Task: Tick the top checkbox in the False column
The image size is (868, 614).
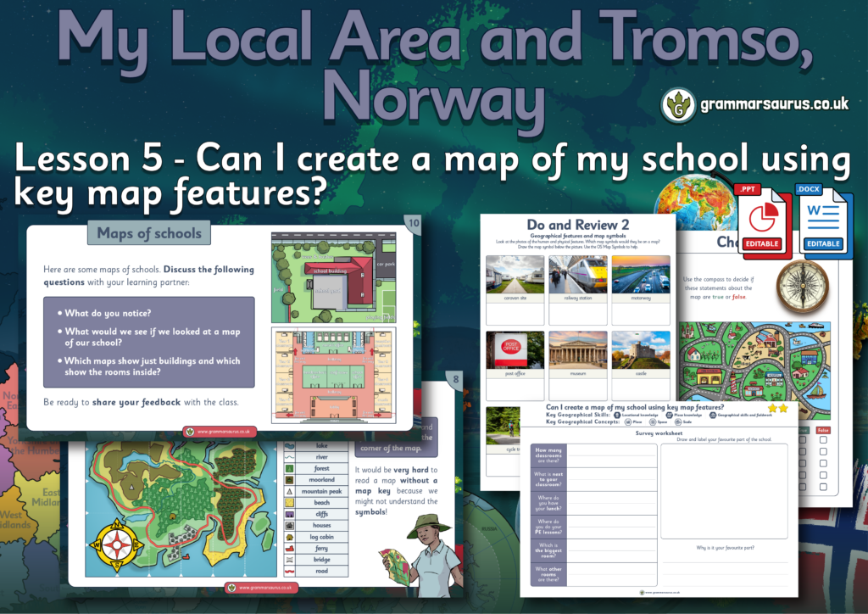Action: coord(822,440)
